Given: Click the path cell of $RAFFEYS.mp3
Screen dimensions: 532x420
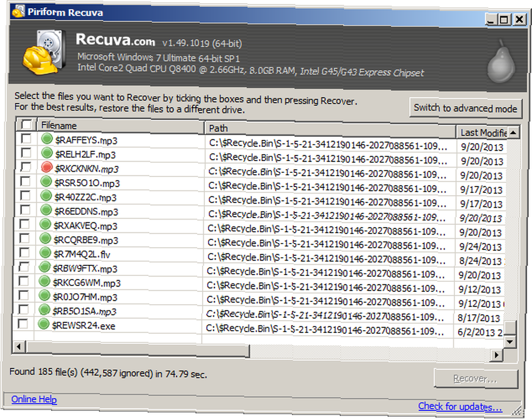Looking at the screenshot, I should [x=328, y=145].
